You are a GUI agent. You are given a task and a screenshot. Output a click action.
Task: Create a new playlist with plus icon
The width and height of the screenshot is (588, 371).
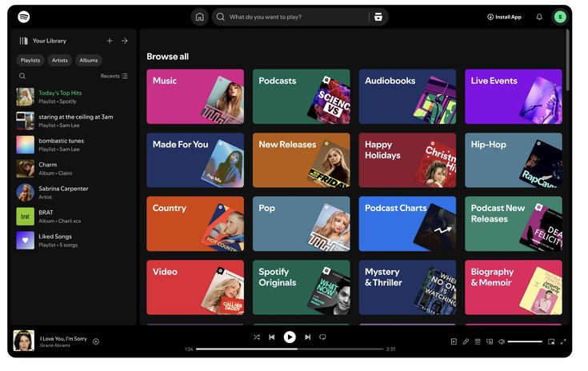110,41
